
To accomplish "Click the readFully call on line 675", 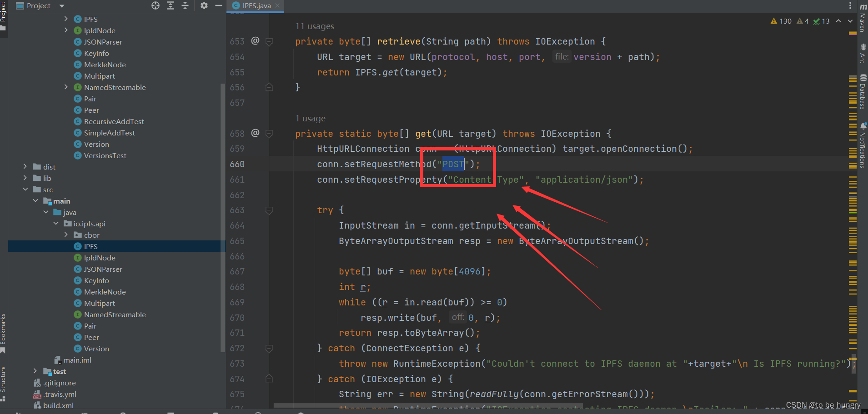I will point(494,394).
